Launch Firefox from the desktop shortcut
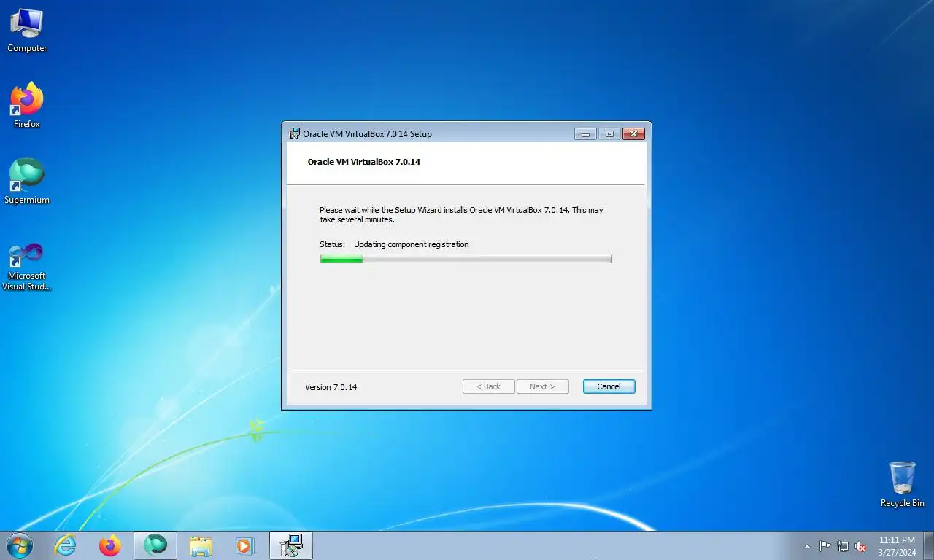Screen dimensions: 934x560 point(27,106)
